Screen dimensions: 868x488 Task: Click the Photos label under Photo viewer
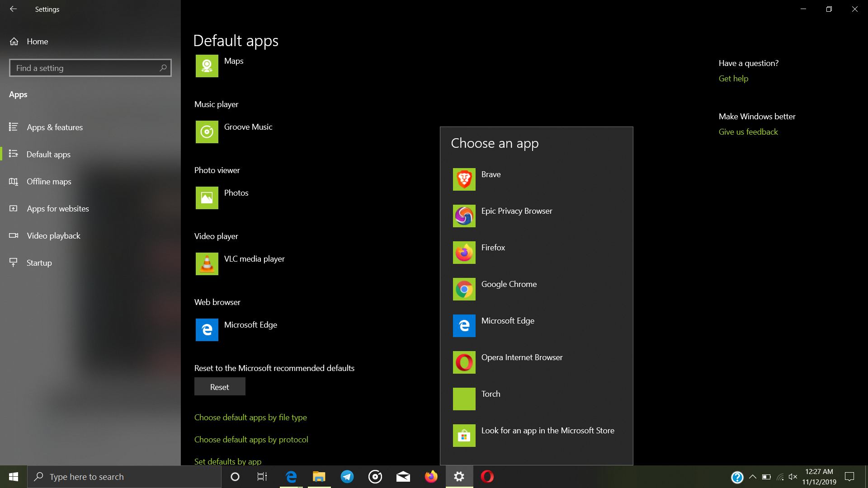point(236,193)
